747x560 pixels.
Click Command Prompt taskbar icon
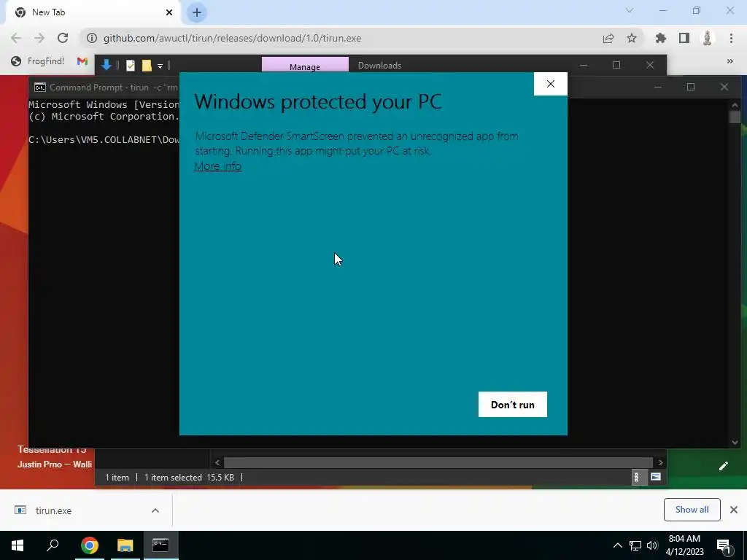tap(160, 545)
